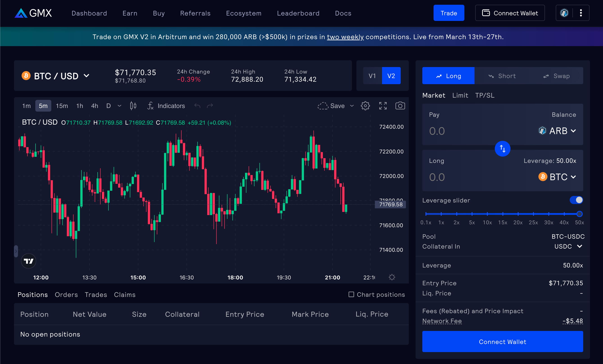Viewport: 603px width, 364px height.
Task: Click the blue Connect Wallet button in the trade panel
Action: (502, 342)
